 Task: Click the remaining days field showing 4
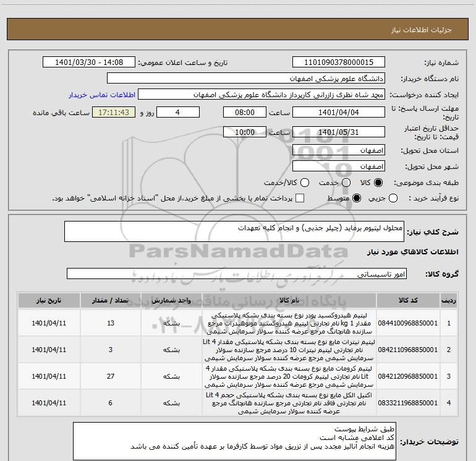click(178, 113)
